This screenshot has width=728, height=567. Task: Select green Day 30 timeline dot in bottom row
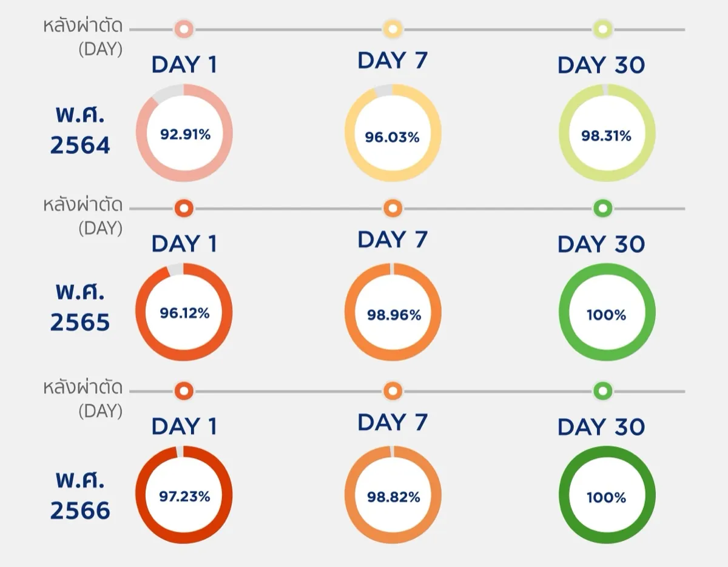602,391
